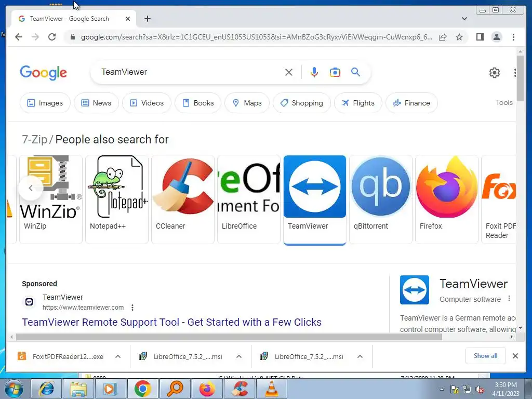Open the Chrome profile avatar menu
Viewport: 532px width, 399px height.
(496, 37)
